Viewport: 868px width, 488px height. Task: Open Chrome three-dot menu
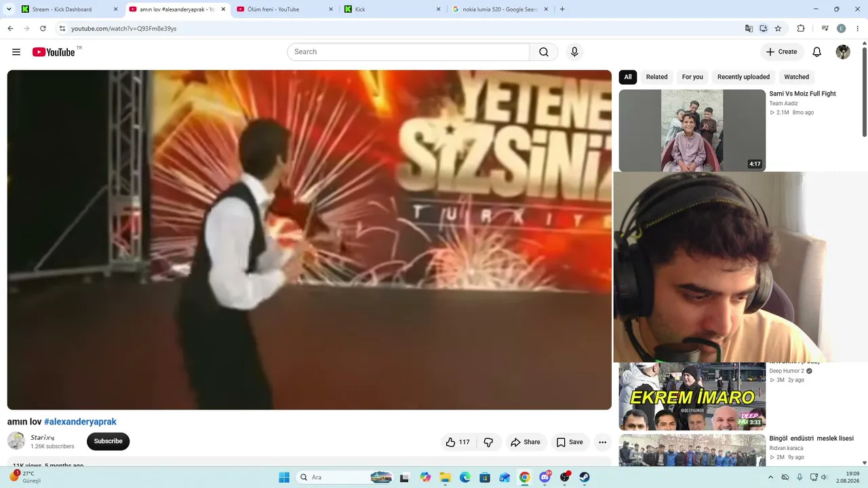[x=857, y=28]
